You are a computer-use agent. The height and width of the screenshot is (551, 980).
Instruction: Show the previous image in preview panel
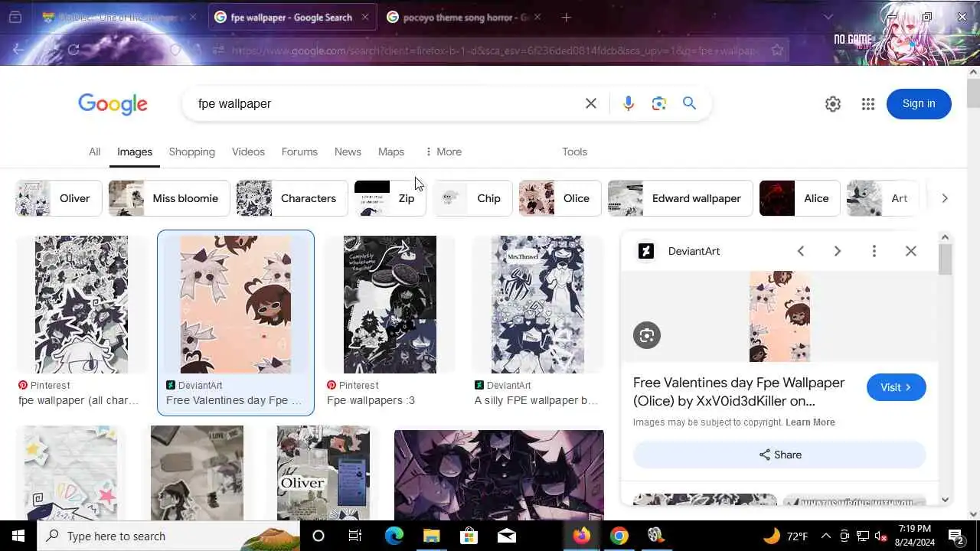pos(801,251)
